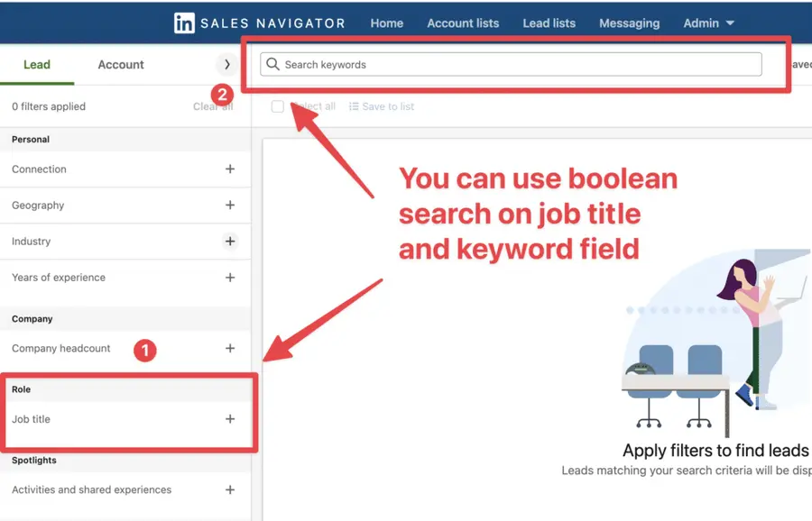The height and width of the screenshot is (521, 812).
Task: Expand the Geography filter
Action: coord(230,205)
